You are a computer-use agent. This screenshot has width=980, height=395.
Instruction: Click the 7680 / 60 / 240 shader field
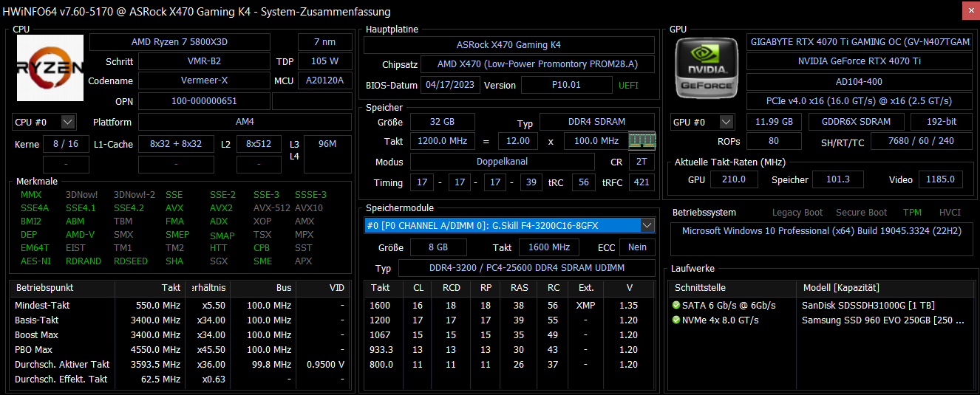[x=922, y=141]
